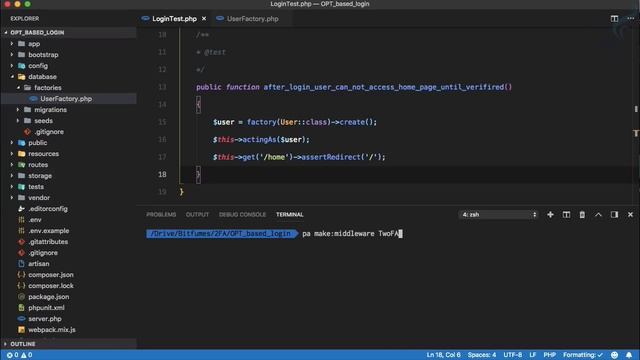Kill terminal using trash icon
The width and height of the screenshot is (640, 360).
(582, 215)
